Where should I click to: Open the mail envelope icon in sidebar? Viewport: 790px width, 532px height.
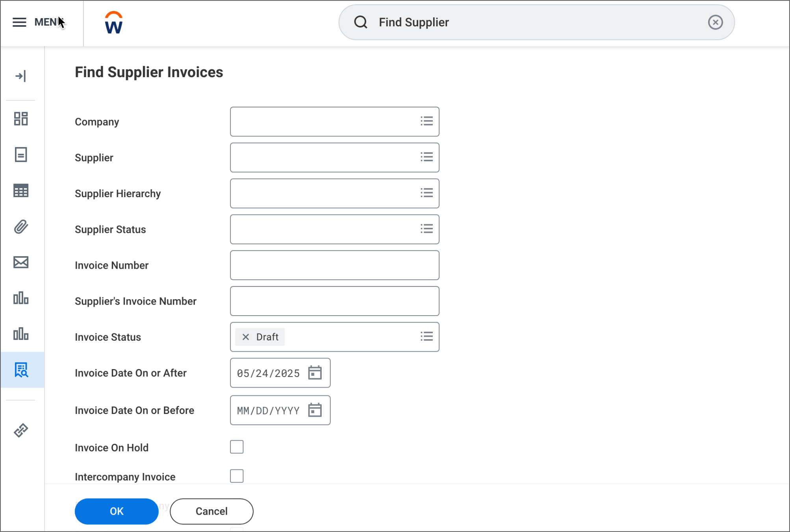pyautogui.click(x=21, y=262)
